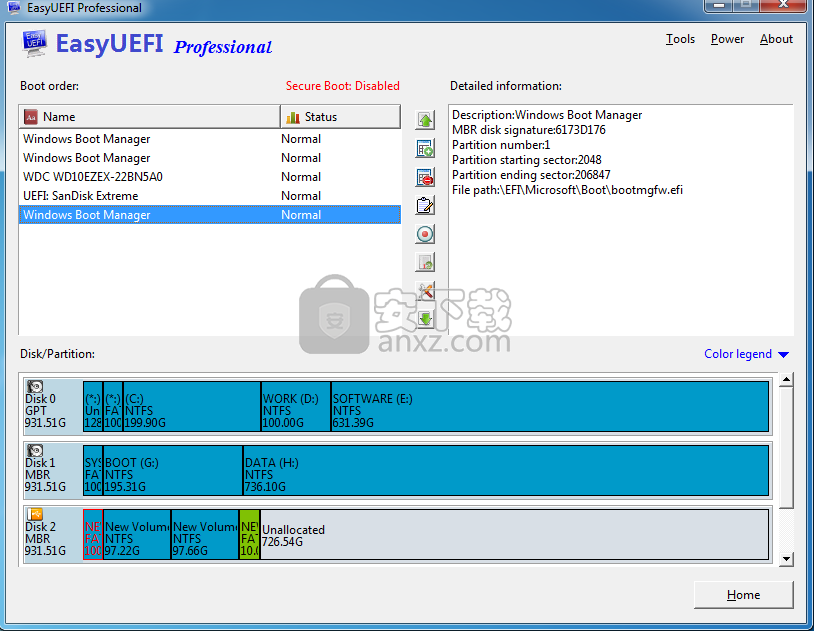Viewport: 814px width, 631px height.
Task: Click the Description:Windows Boot Manager line
Action: click(547, 115)
